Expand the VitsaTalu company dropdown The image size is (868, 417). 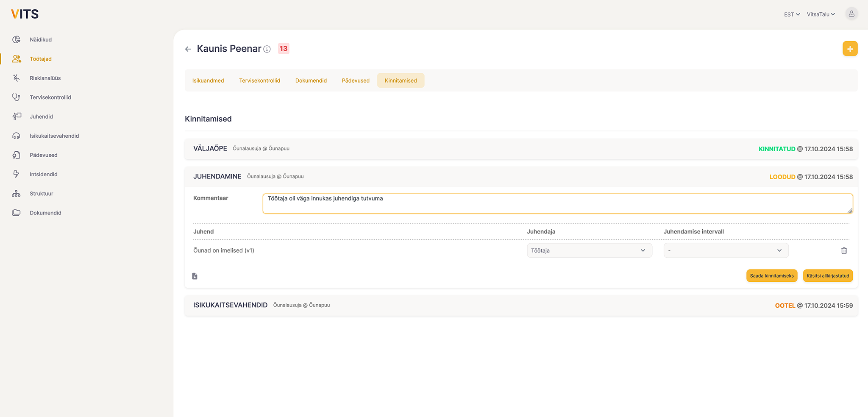tap(821, 14)
